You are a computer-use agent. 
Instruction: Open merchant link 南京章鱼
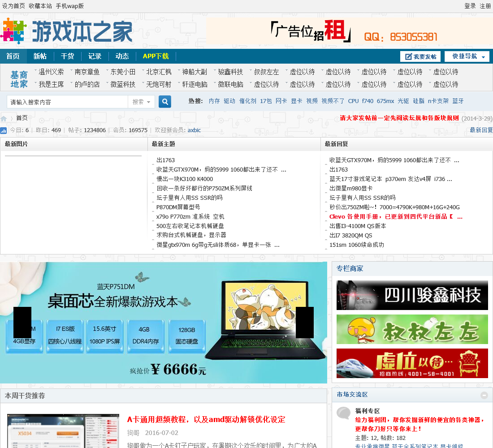[x=87, y=72]
